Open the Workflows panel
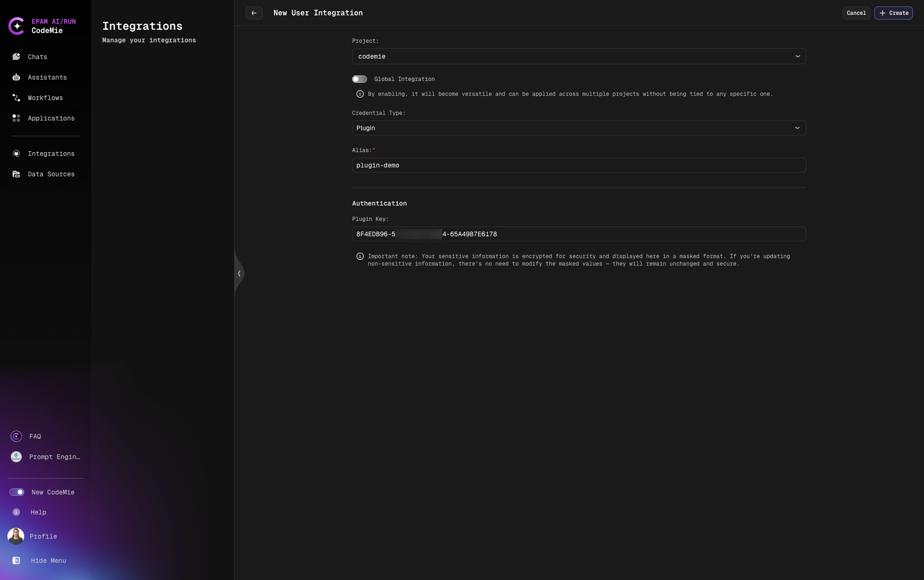This screenshot has width=924, height=580. (45, 98)
